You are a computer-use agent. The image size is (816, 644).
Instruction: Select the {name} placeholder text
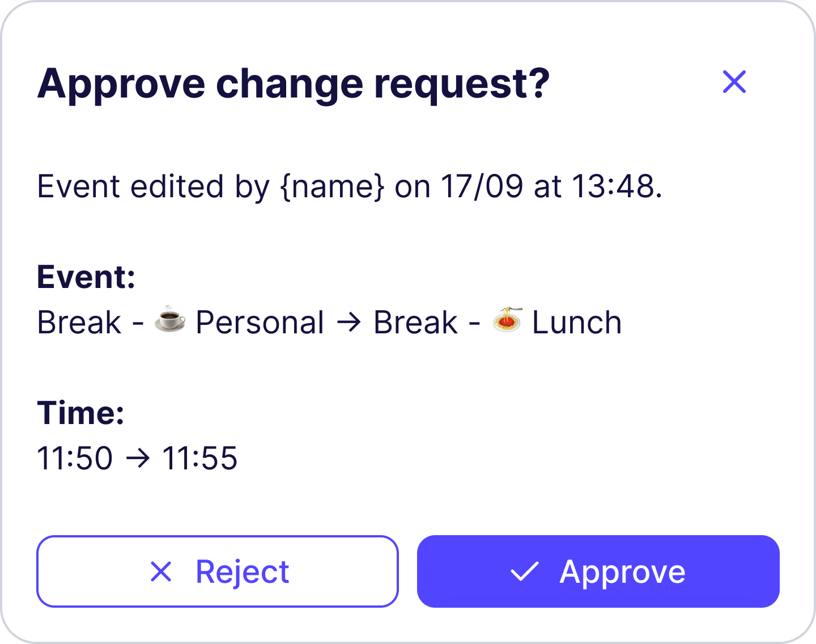333,187
